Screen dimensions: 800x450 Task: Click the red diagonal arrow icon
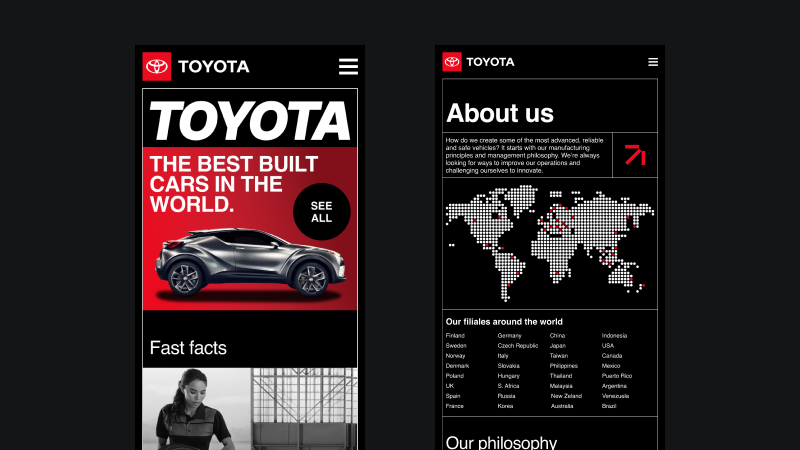[x=635, y=155]
